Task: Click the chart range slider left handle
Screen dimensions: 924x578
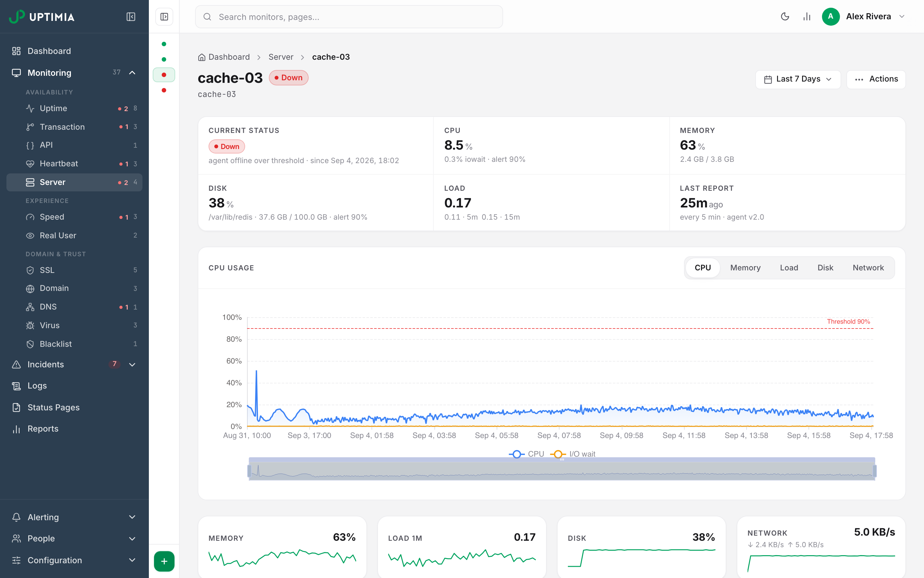Action: (x=249, y=470)
